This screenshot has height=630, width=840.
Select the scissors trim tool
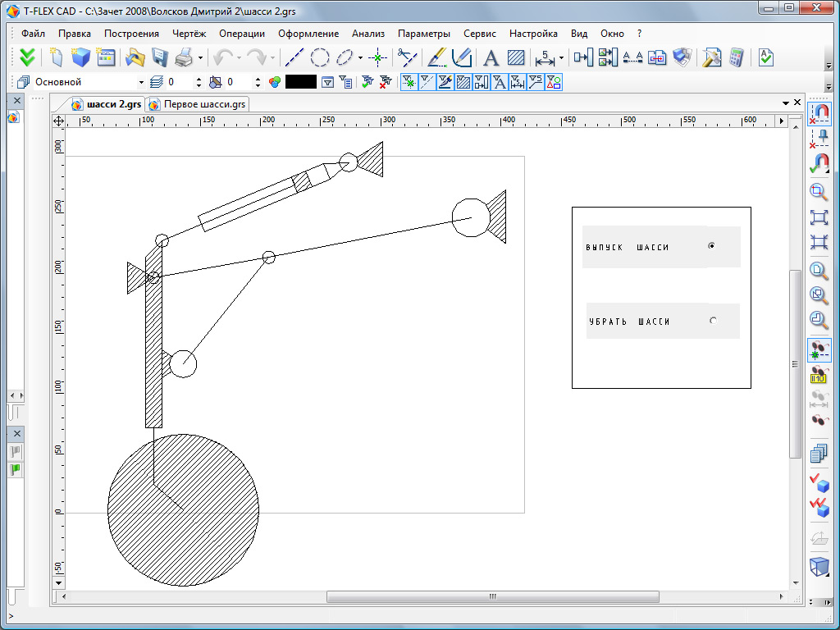pos(407,57)
